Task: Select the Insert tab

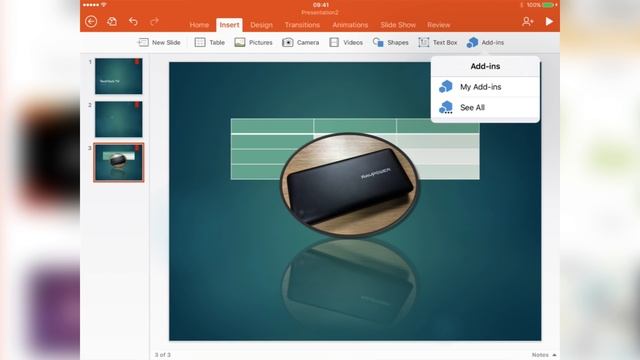Action: point(229,25)
